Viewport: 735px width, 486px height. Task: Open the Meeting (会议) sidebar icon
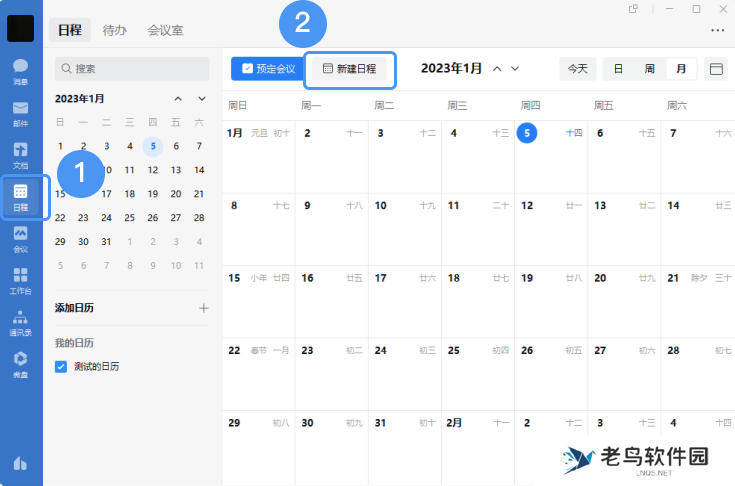[21, 239]
